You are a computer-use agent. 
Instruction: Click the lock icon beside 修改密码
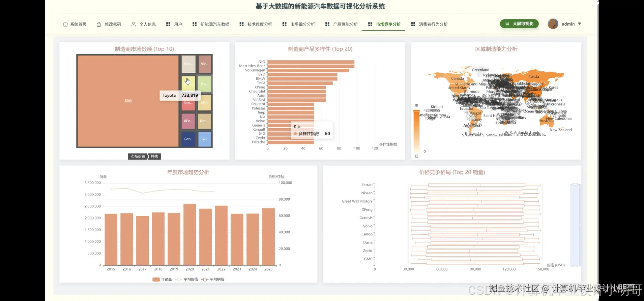click(99, 24)
